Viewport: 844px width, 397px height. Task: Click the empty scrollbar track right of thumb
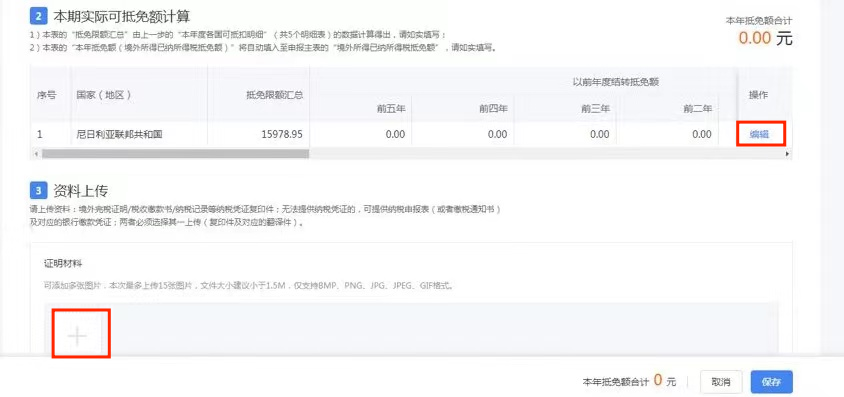click(x=546, y=154)
